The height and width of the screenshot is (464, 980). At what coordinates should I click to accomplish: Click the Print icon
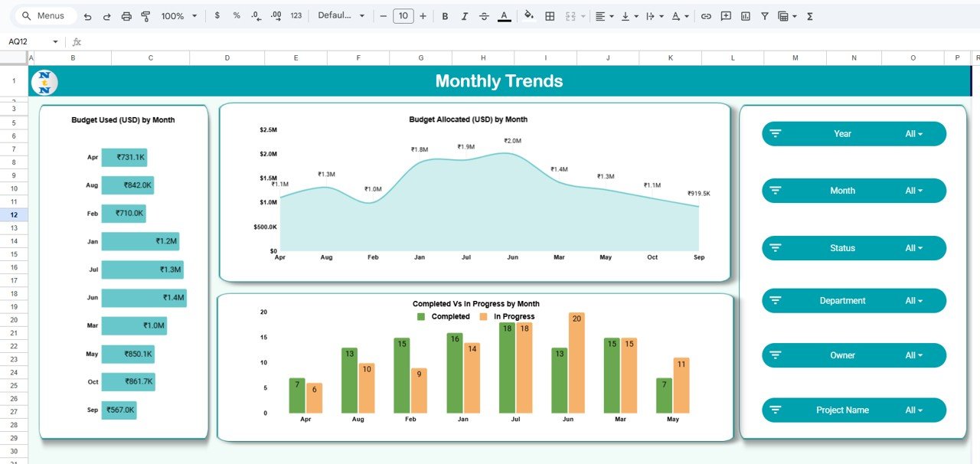[126, 16]
